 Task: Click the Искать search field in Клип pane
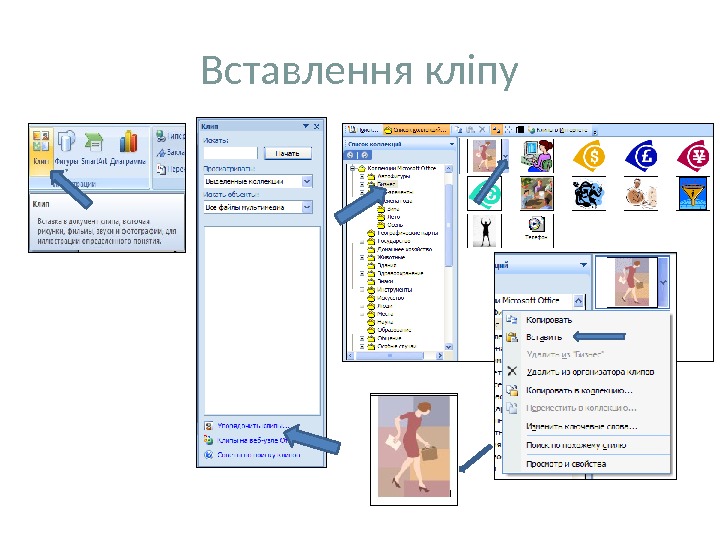pos(231,153)
